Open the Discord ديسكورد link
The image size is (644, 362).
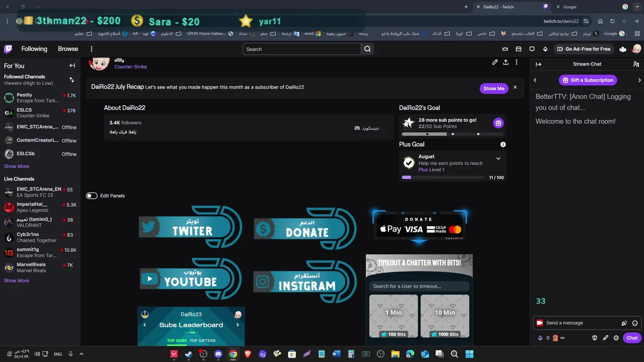367,128
